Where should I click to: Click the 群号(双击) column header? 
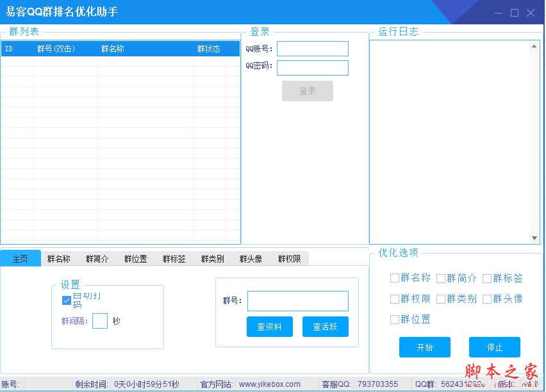(56, 49)
